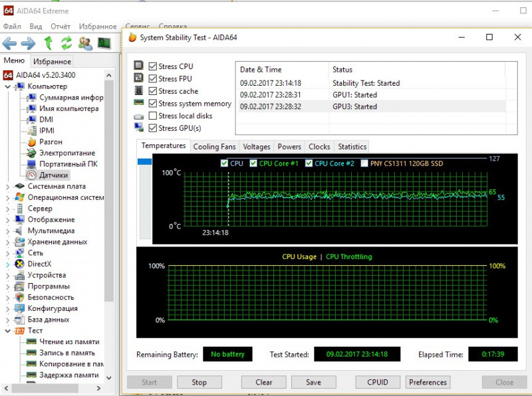Click the flame icon in System Stability Test title
The height and width of the screenshot is (396, 532).
pos(132,37)
